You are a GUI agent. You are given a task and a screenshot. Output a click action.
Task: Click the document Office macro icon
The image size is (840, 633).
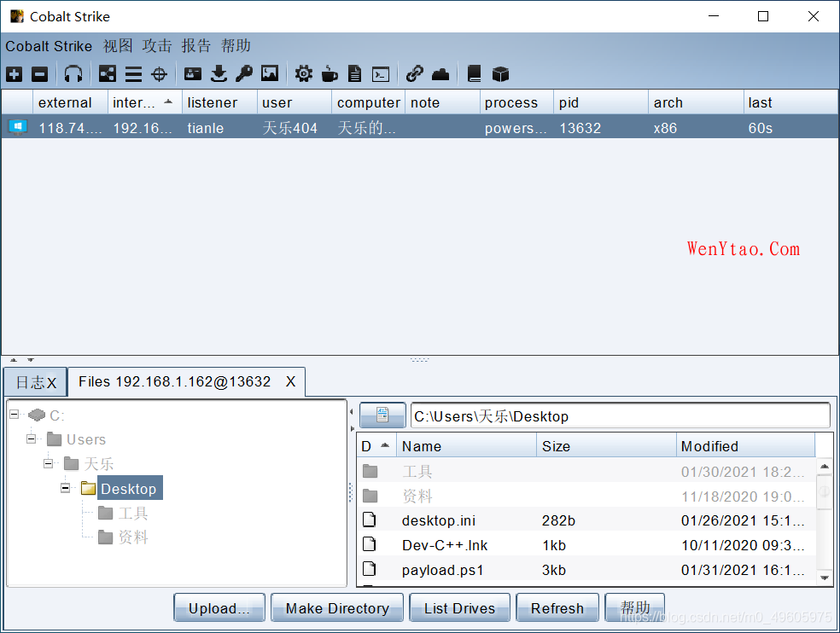(354, 74)
